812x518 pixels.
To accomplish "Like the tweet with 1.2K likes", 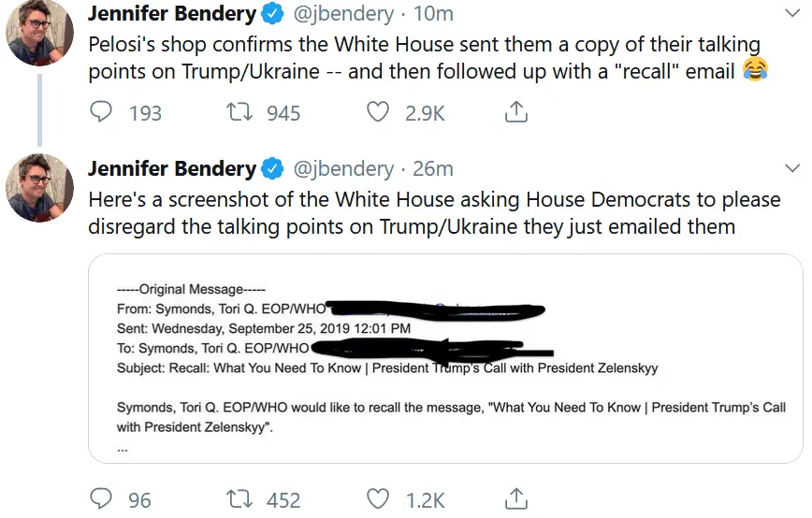I will (378, 499).
